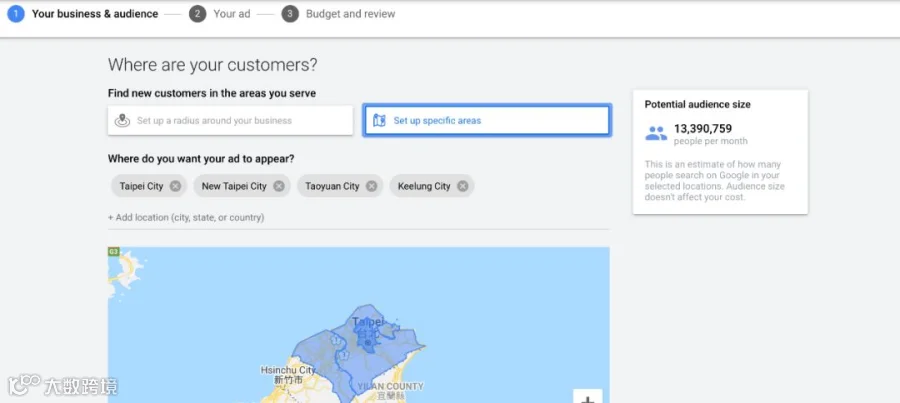This screenshot has height=403, width=900.
Task: Remove the New Taipei City location chip
Action: click(x=279, y=186)
